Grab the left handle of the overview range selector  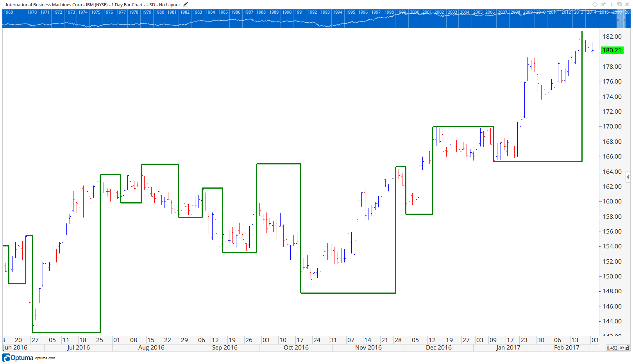point(618,19)
